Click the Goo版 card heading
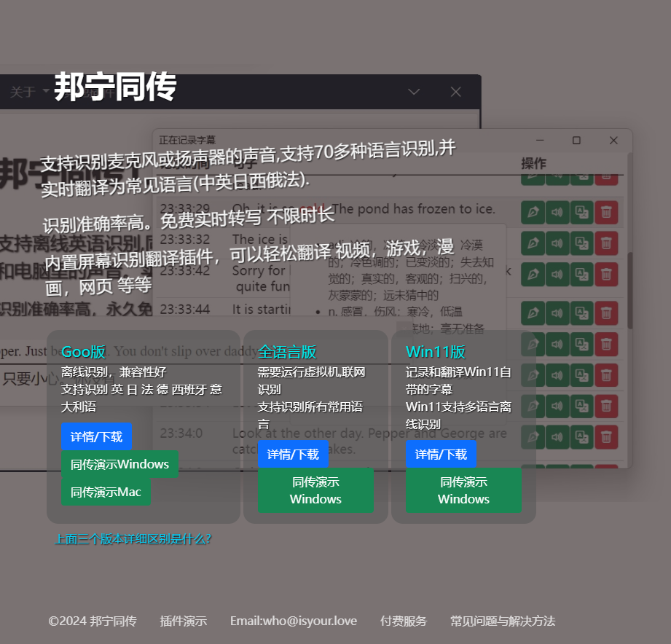 84,352
